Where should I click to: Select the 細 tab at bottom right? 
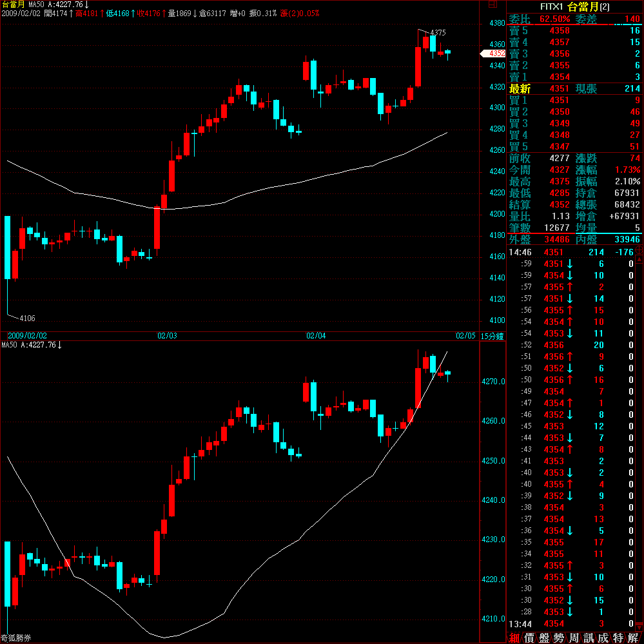click(514, 638)
